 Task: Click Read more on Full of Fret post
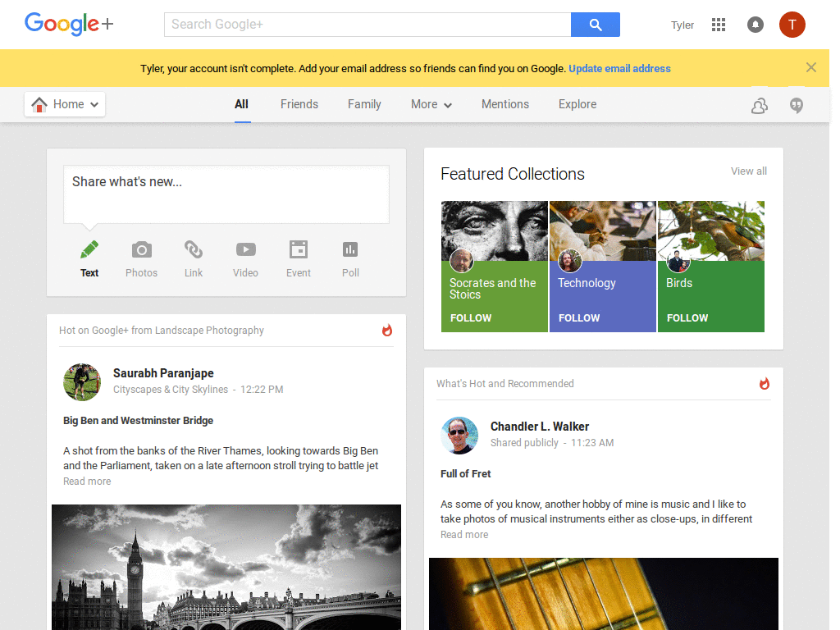coord(464,535)
